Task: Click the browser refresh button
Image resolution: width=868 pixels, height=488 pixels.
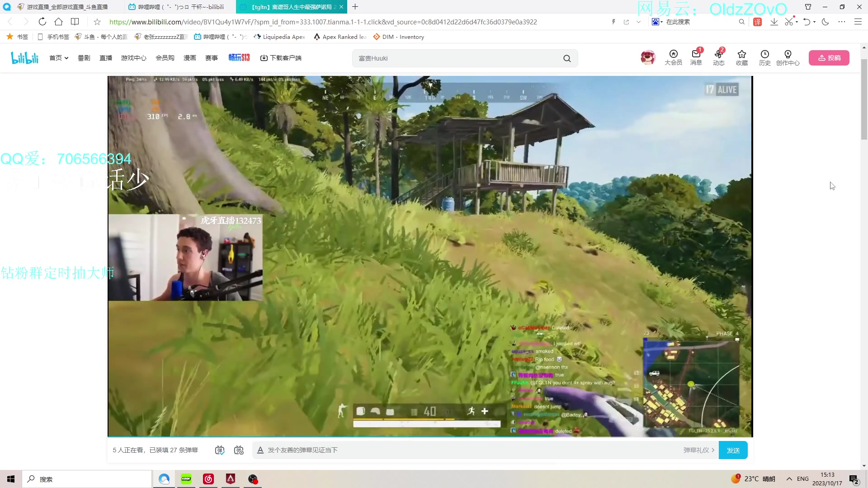Action: [42, 22]
